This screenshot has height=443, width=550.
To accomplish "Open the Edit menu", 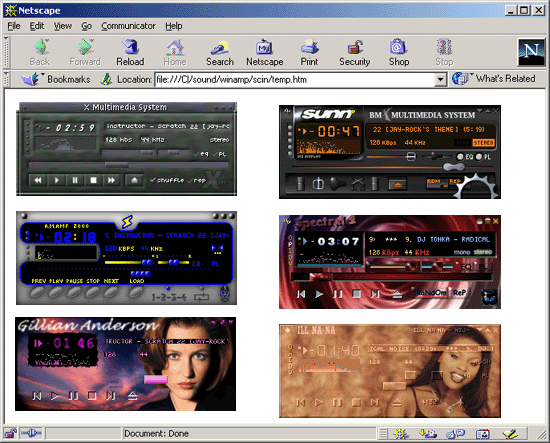I will (x=36, y=26).
